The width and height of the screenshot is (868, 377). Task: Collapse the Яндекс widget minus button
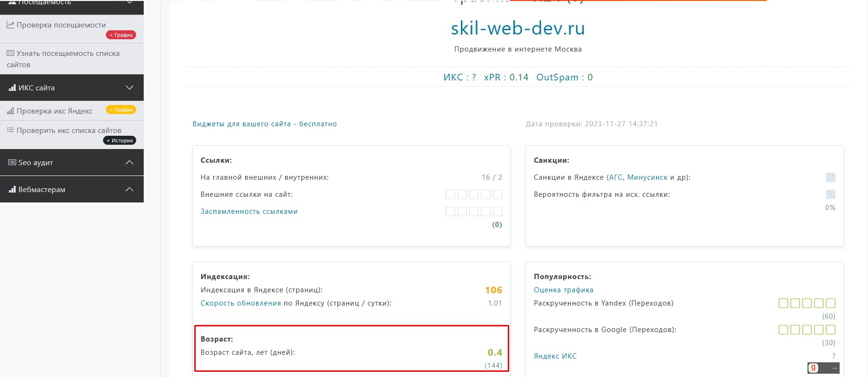(835, 368)
